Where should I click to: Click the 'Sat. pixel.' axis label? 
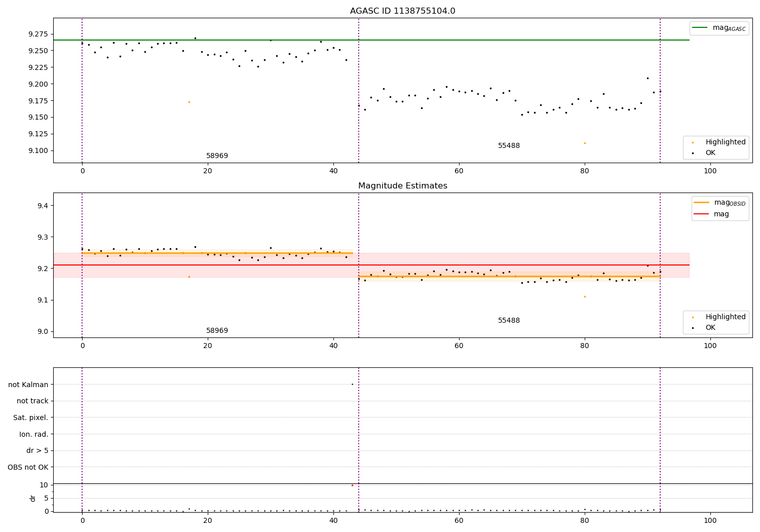point(31,418)
